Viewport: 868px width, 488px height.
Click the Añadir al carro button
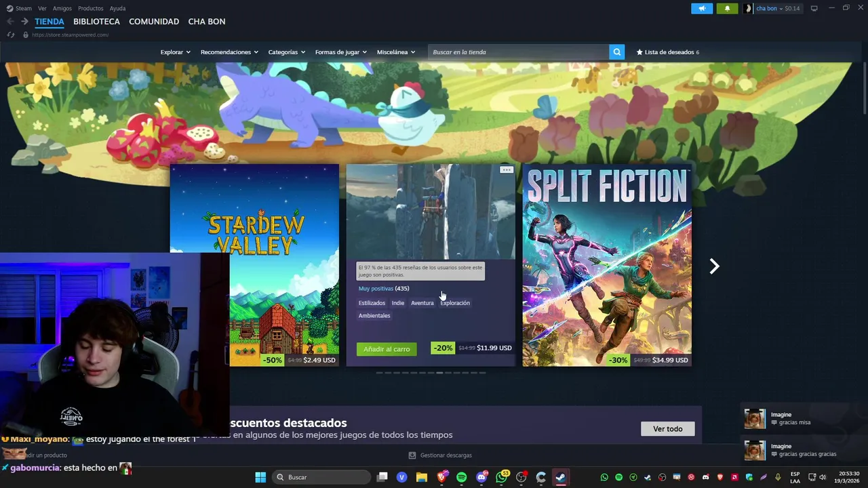(x=387, y=349)
